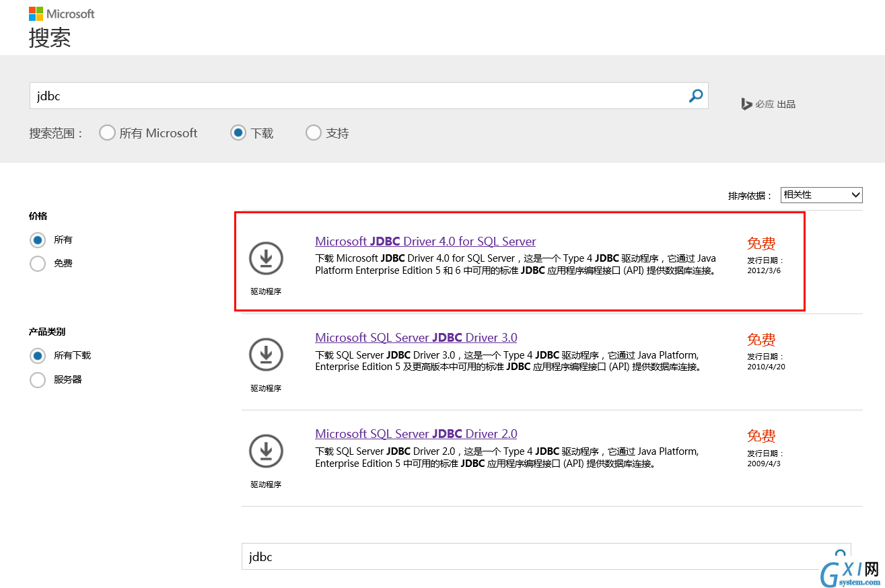Select 免费 under 价格 filter
The width and height of the screenshot is (885, 588).
click(38, 264)
